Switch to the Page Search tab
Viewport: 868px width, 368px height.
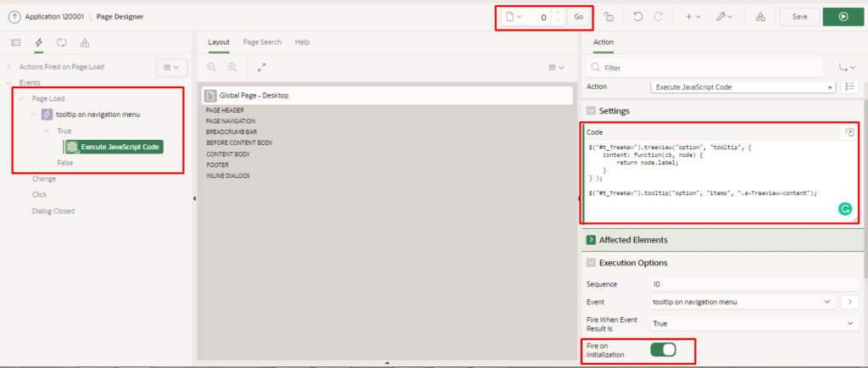click(x=262, y=42)
